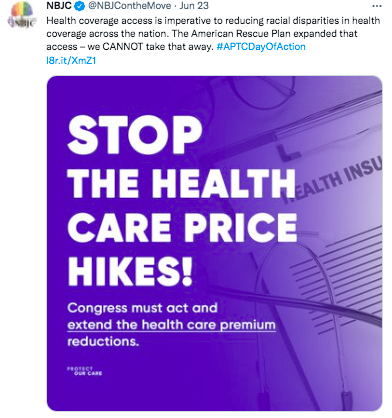Click 'CARE PRICE' headline line
The height and width of the screenshot is (418, 392).
point(182,227)
